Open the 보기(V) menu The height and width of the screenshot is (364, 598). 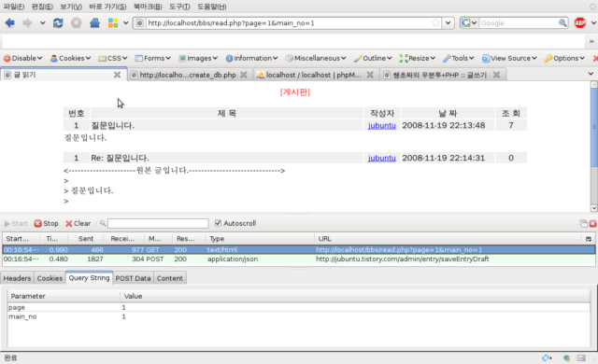pyautogui.click(x=71, y=7)
